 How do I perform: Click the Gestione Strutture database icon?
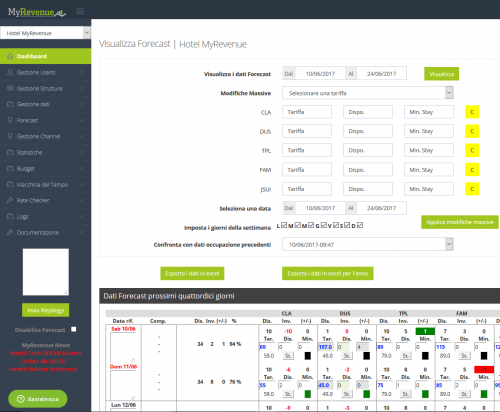(10, 88)
